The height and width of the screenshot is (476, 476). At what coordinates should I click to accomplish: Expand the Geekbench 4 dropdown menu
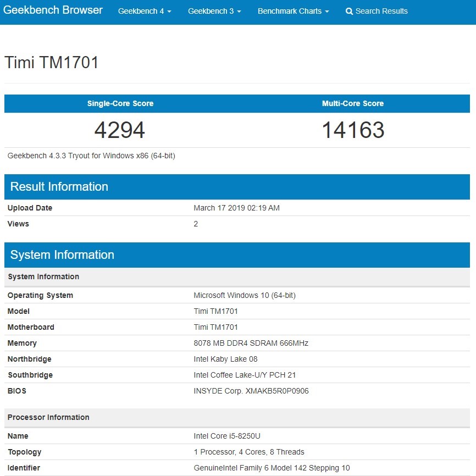(145, 11)
